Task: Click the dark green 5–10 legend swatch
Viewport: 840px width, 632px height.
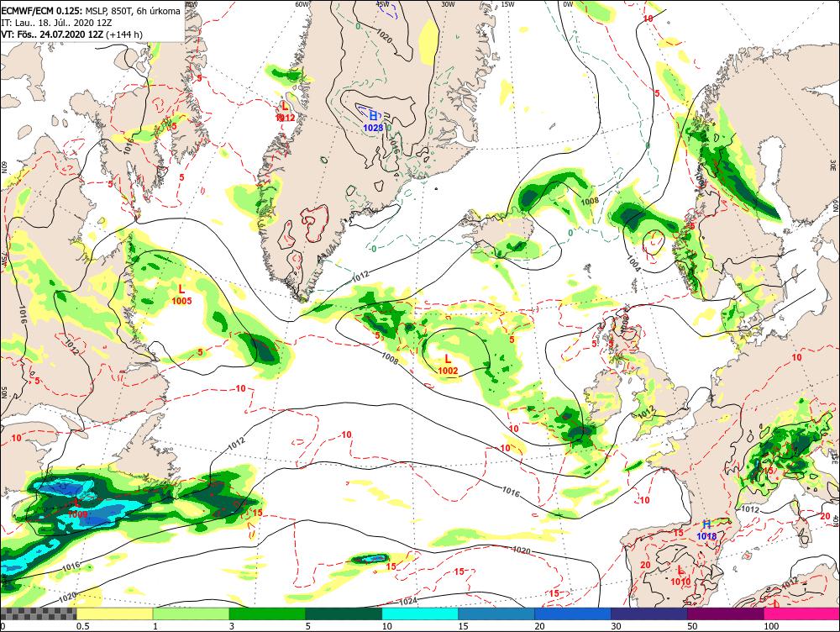Action: coord(344,614)
